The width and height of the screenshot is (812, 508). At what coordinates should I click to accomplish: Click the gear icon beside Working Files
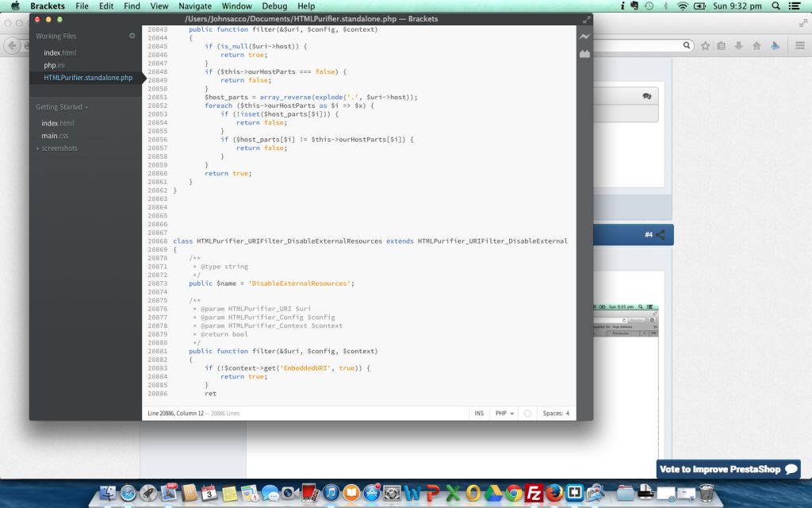click(132, 36)
